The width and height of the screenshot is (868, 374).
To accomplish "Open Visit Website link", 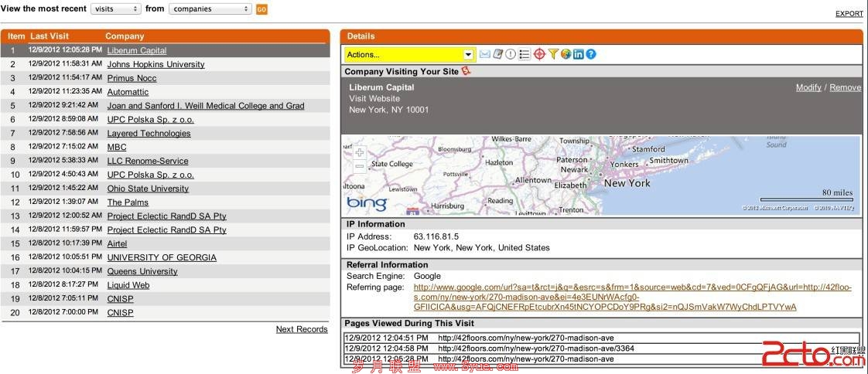I will (374, 98).
